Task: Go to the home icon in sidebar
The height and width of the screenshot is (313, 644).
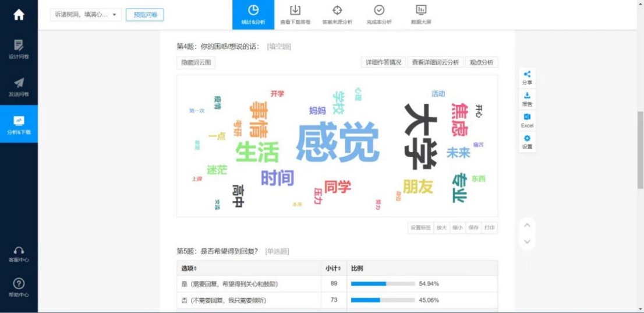Action: tap(19, 15)
